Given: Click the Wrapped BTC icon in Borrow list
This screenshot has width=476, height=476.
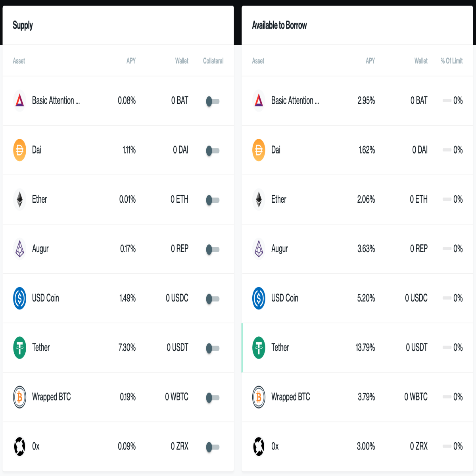Looking at the screenshot, I should pyautogui.click(x=259, y=397).
